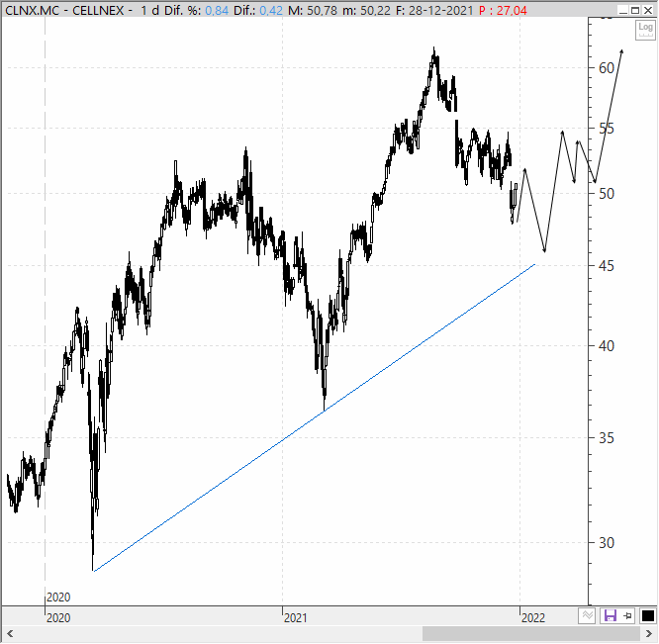Maximize the CELLNEX chart window

(635, 10)
